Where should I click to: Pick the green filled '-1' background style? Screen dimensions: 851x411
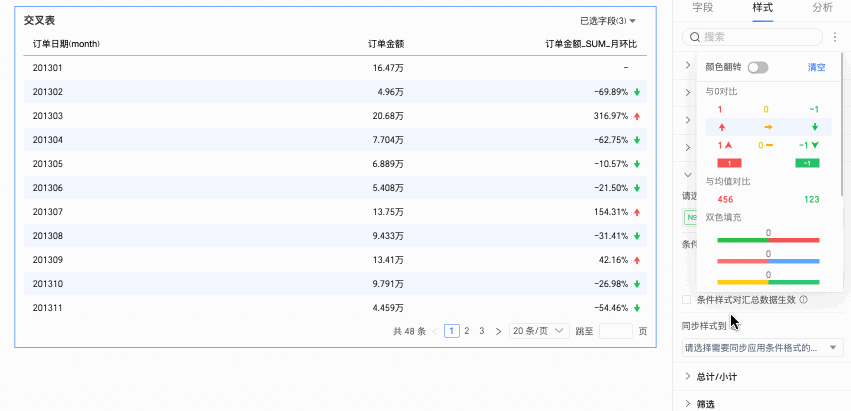point(807,163)
